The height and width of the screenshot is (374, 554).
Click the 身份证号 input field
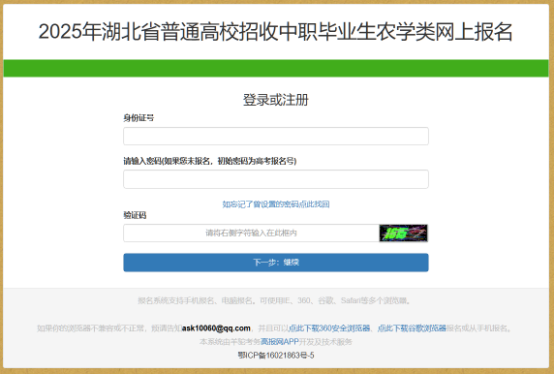click(x=276, y=136)
